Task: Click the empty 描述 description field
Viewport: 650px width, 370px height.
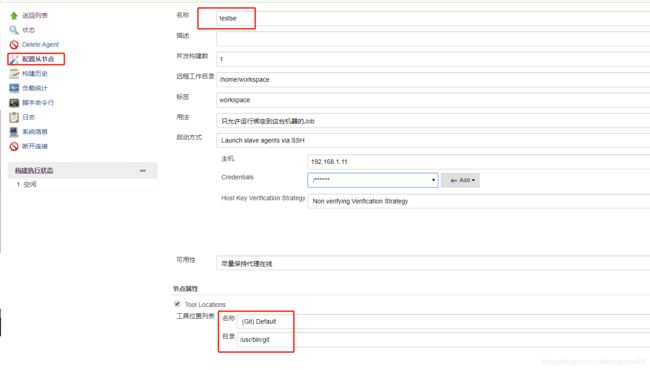Action: pos(433,39)
